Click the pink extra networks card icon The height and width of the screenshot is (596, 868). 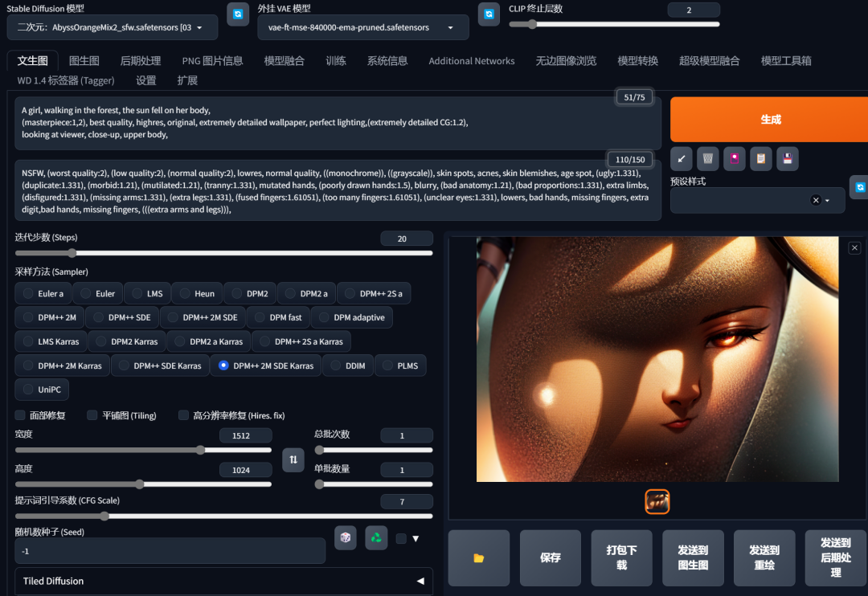click(x=735, y=158)
